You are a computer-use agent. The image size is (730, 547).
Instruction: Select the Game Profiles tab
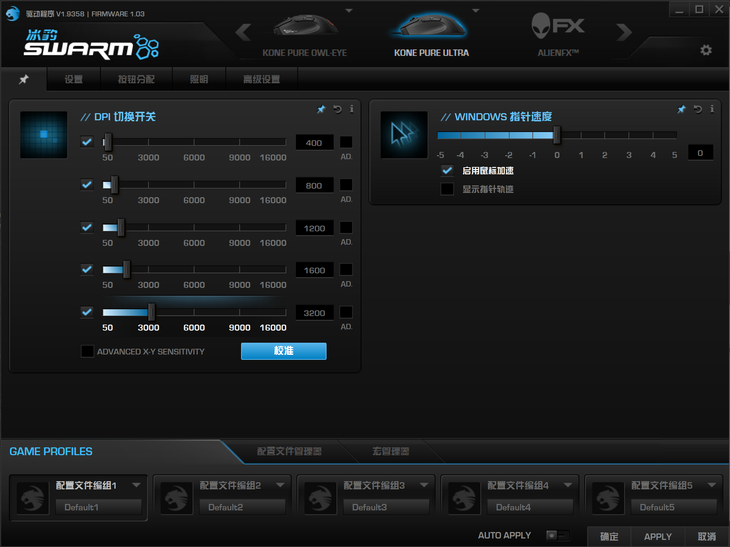click(51, 451)
